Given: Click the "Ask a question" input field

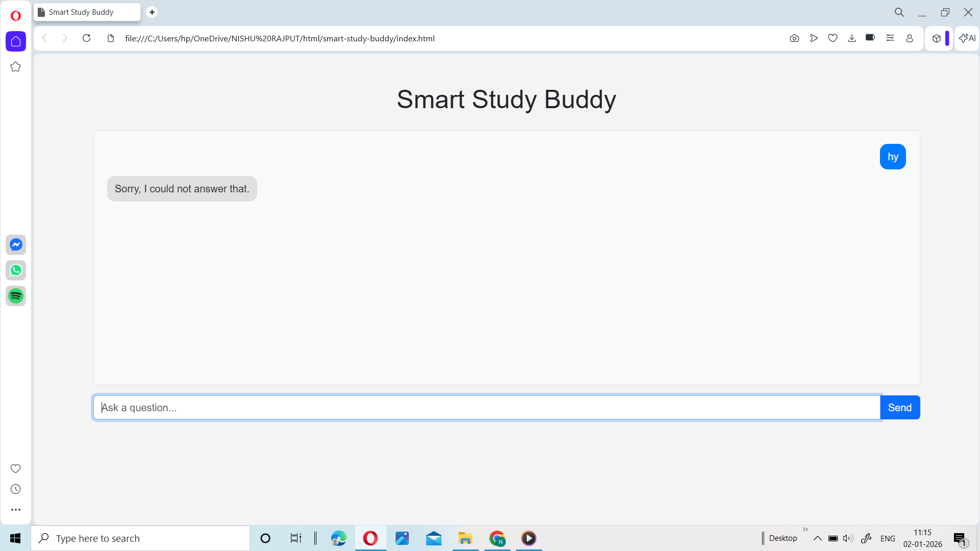Looking at the screenshot, I should [486, 408].
